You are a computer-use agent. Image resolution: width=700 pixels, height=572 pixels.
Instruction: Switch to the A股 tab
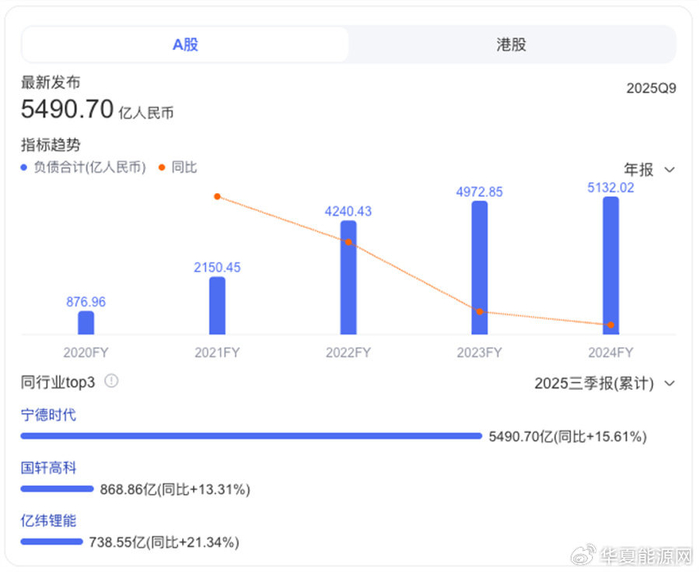click(x=185, y=44)
